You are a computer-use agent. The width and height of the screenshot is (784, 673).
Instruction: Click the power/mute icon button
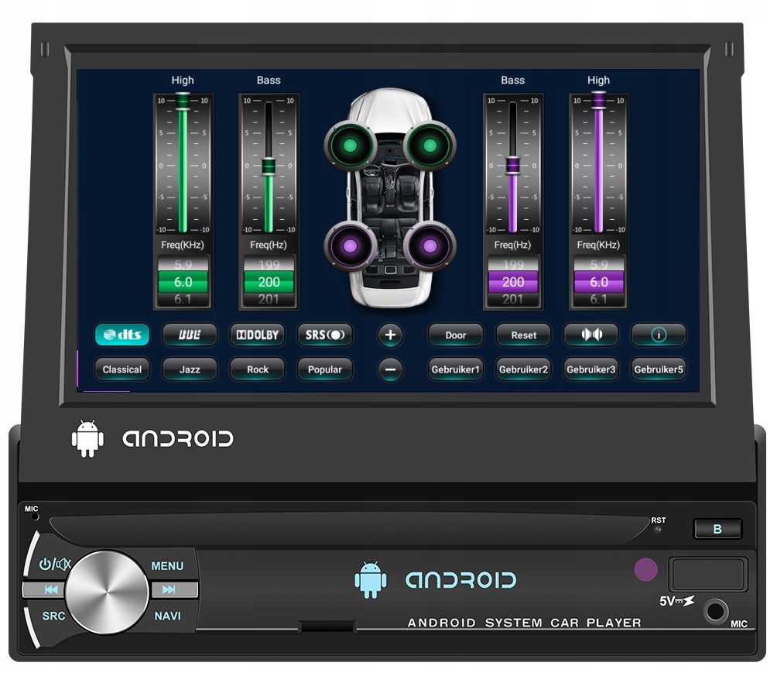coord(54,565)
